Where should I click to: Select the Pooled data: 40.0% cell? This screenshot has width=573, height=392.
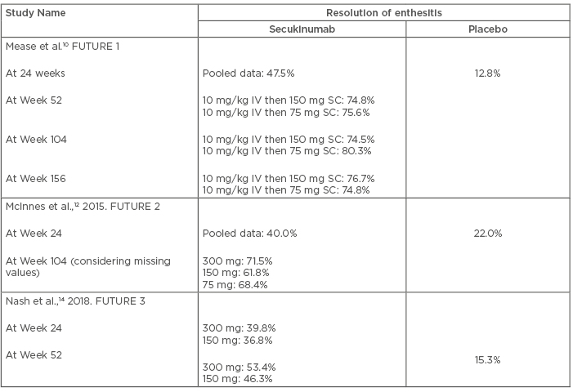point(250,234)
